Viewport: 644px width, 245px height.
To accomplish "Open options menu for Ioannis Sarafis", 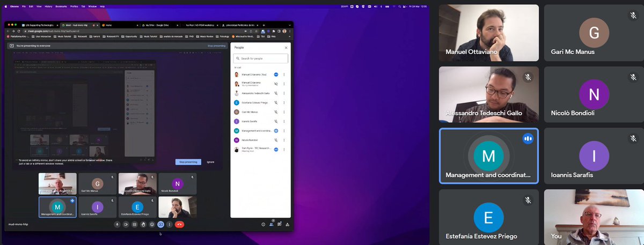I will pyautogui.click(x=284, y=121).
